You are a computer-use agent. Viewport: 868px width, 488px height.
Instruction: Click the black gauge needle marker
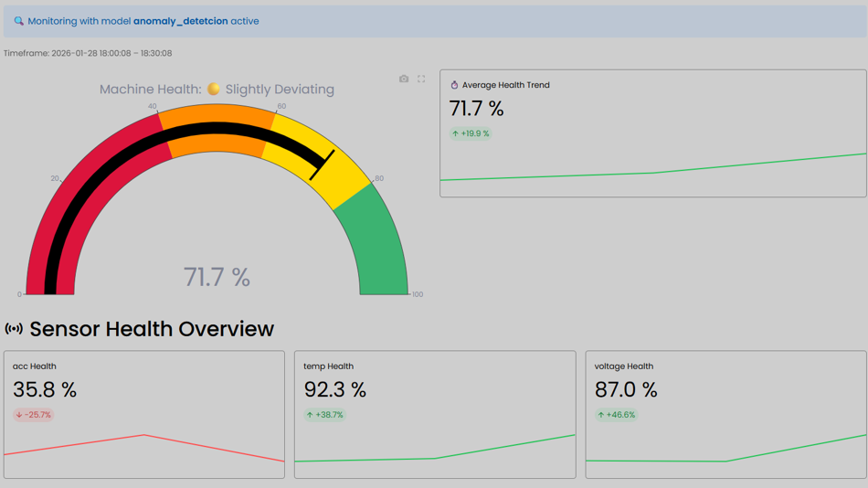[322, 165]
